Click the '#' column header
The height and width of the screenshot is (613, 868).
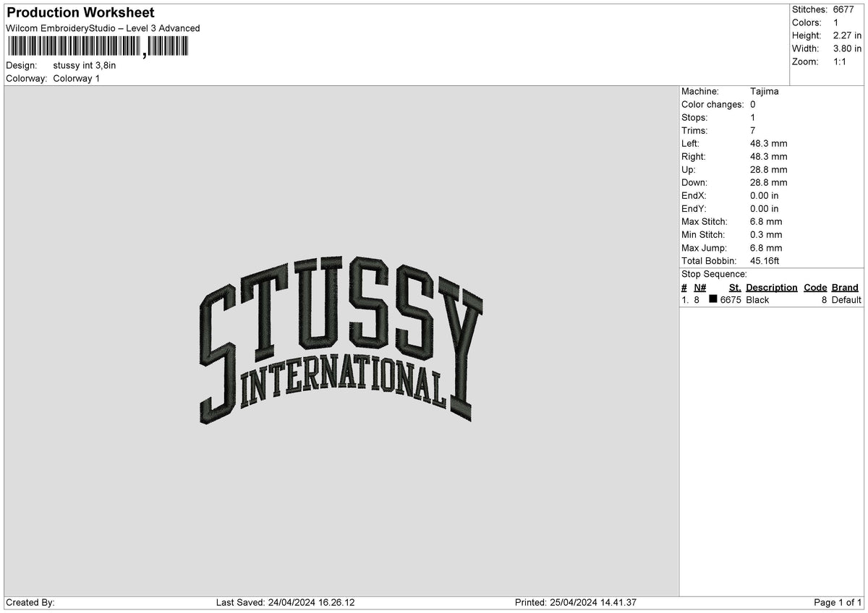(684, 288)
